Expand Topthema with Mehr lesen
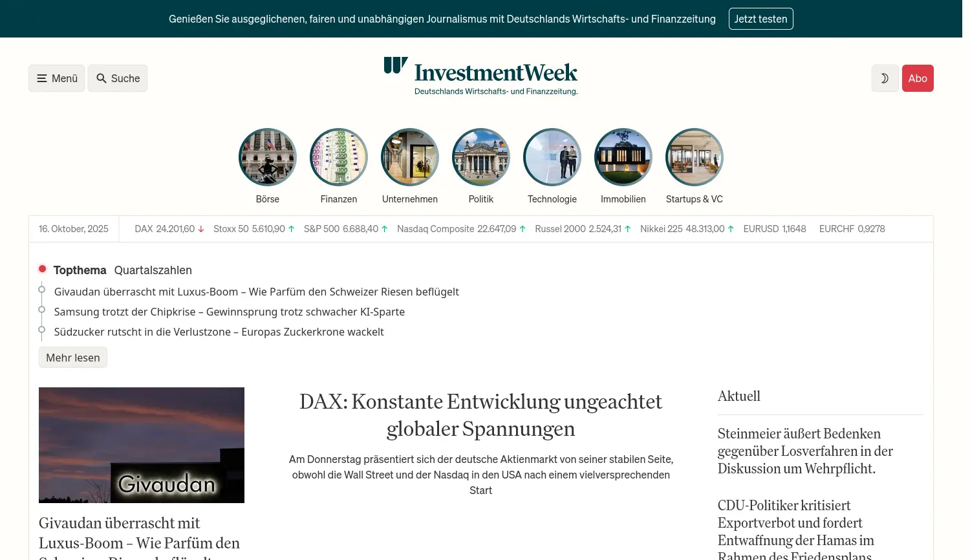This screenshot has height=560, width=970. tap(73, 358)
